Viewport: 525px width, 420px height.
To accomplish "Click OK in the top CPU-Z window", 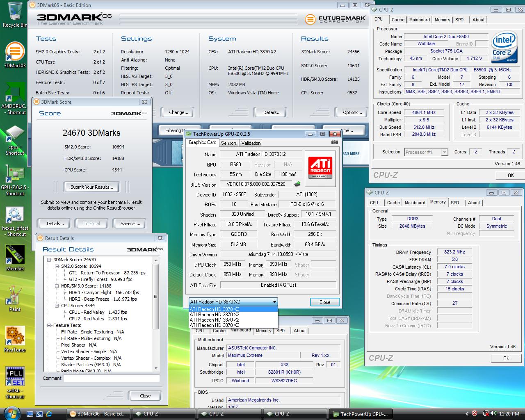I will click(x=510, y=175).
